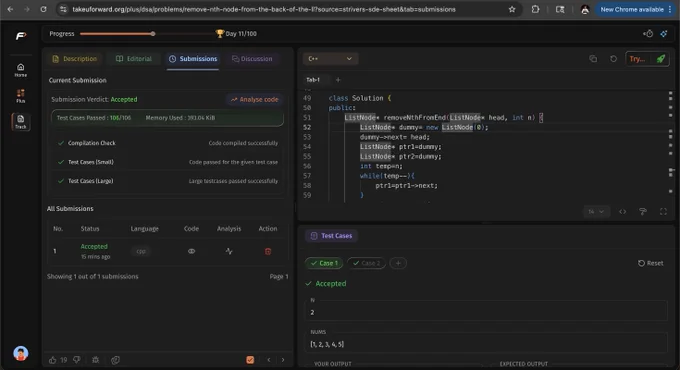Click the feedback icon next to the bug icon
Image resolution: width=680 pixels, height=370 pixels.
tap(115, 360)
